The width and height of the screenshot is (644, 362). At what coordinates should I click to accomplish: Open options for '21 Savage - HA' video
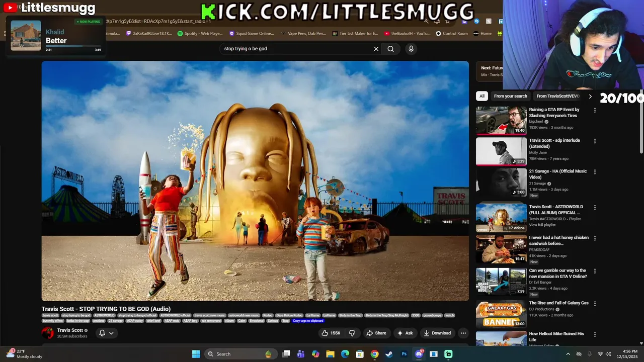(x=595, y=172)
